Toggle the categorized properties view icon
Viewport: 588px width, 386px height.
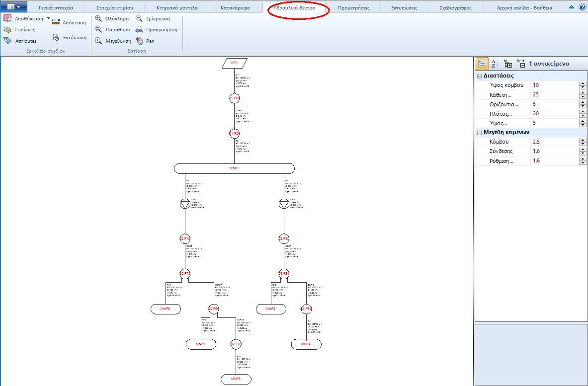coord(483,64)
